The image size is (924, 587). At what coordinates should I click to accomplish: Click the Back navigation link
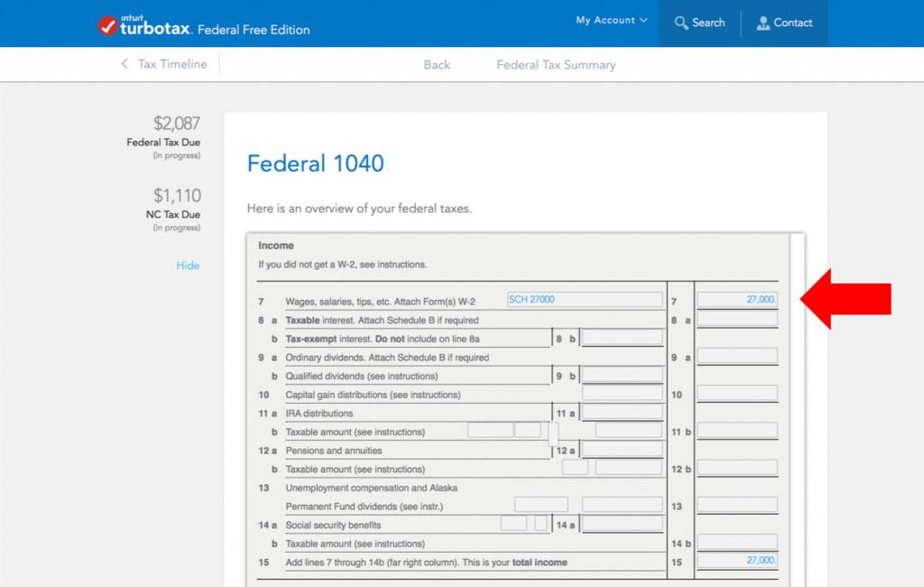click(436, 64)
